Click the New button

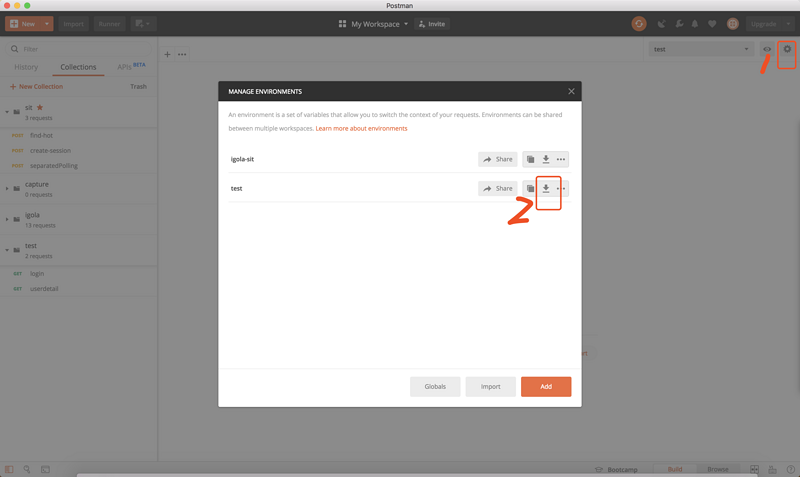click(23, 23)
